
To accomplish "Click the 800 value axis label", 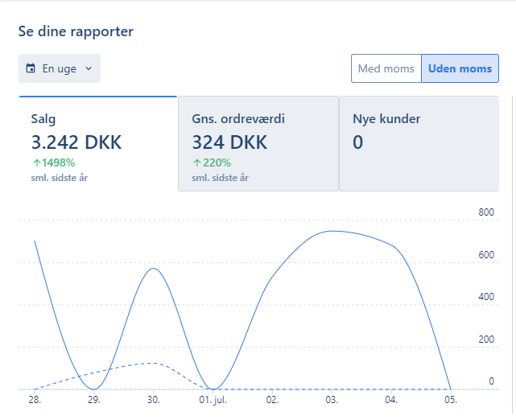I will click(485, 213).
